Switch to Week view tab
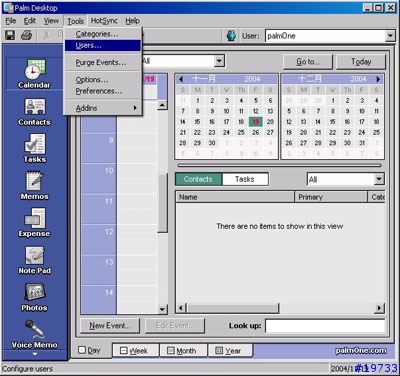Image resolution: width=400 pixels, height=376 pixels. (x=135, y=351)
